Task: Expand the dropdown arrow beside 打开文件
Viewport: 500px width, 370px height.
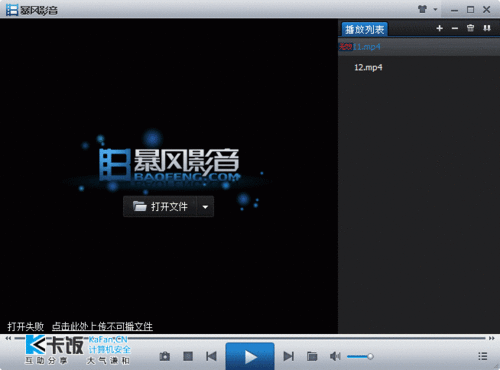Action: pos(205,207)
